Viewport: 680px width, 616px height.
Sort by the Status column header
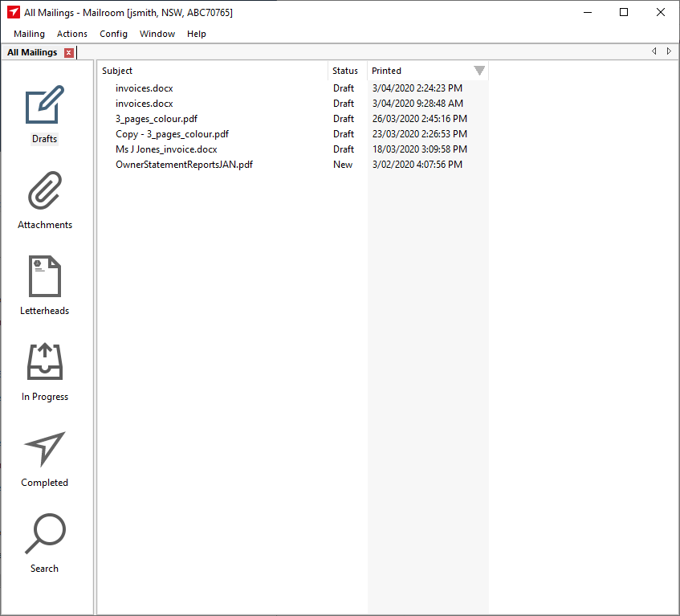pos(348,71)
